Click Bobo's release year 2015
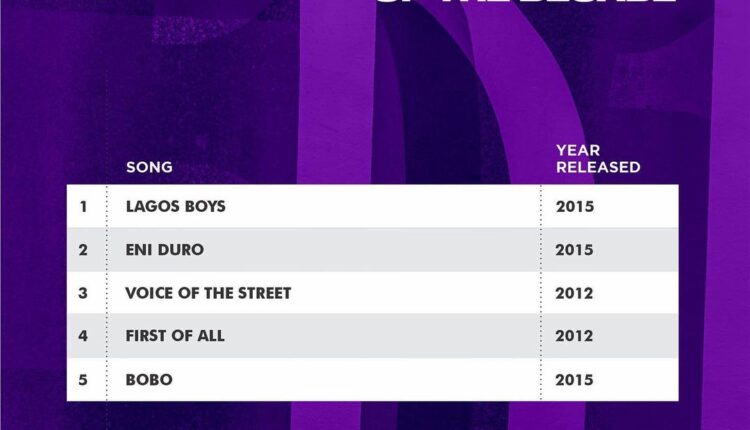 click(x=575, y=380)
